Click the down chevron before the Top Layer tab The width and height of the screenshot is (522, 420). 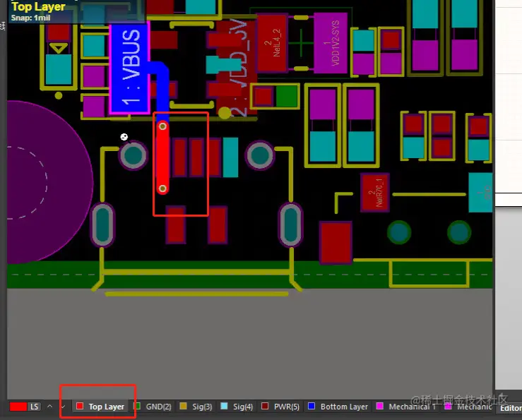click(64, 407)
